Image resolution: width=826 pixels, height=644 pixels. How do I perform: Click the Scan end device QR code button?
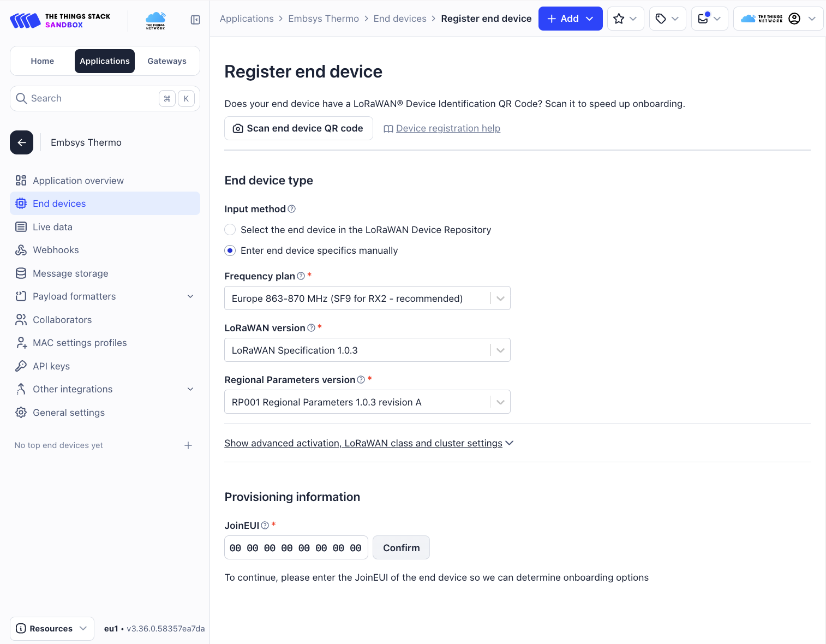coord(298,128)
